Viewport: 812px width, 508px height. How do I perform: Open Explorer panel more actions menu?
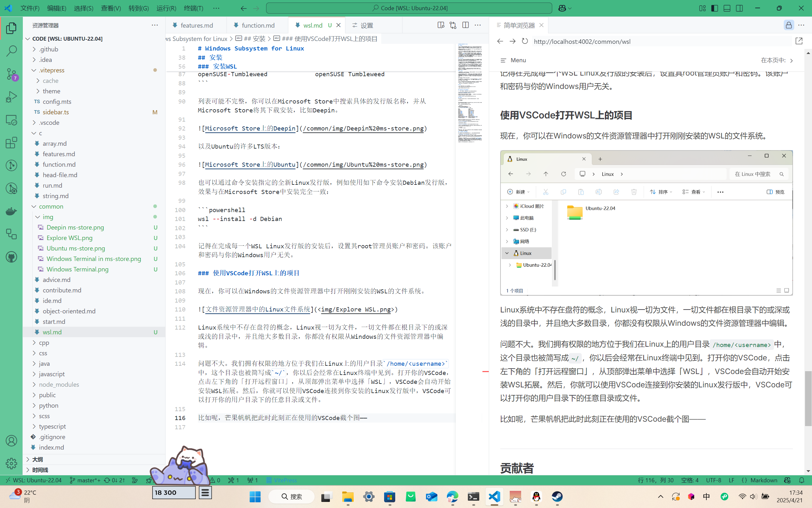(155, 25)
